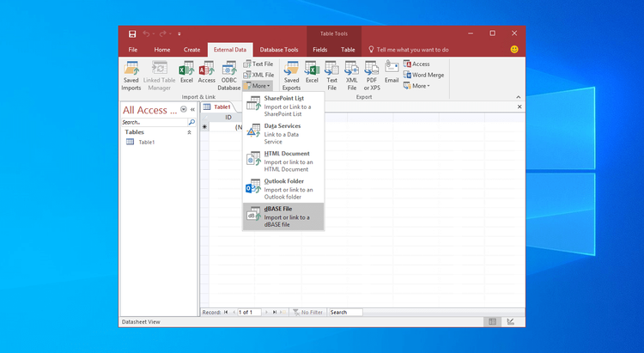Select the new record row selector
Image resolution: width=644 pixels, height=353 pixels.
pos(204,127)
